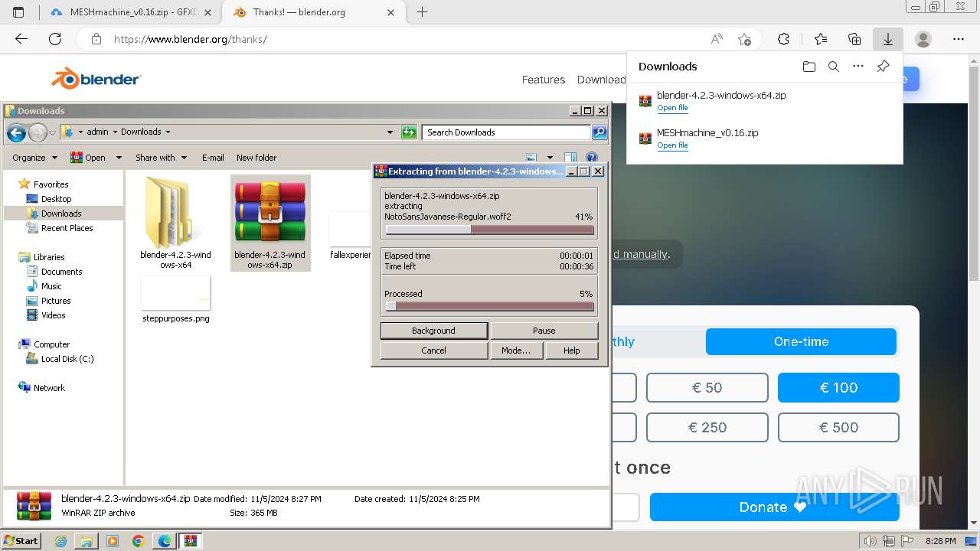Open the Organize dropdown menu
This screenshot has width=980, height=551.
[34, 158]
